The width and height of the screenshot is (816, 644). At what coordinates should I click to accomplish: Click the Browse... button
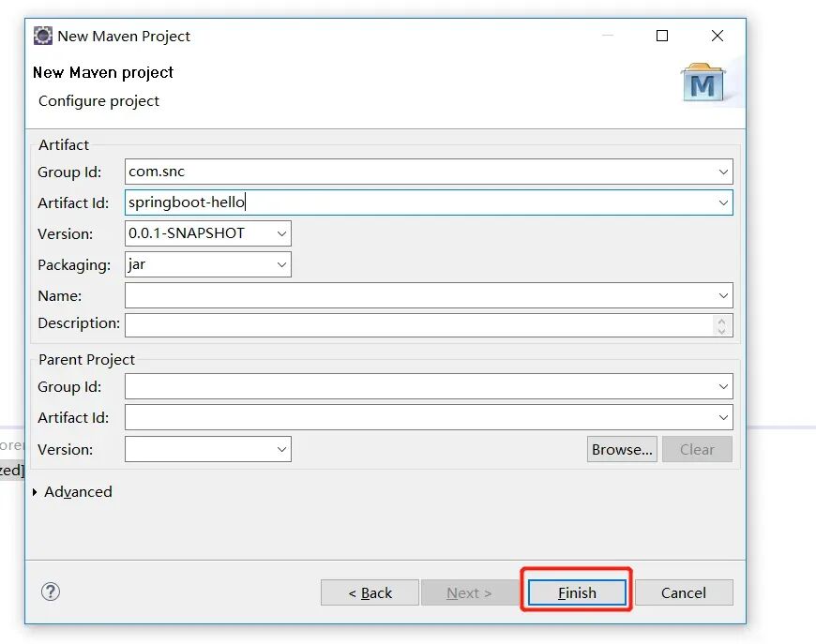click(x=622, y=449)
